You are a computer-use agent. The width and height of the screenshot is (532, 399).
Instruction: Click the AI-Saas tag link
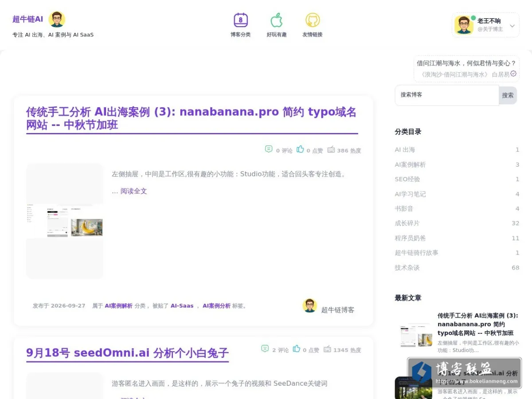[182, 306]
